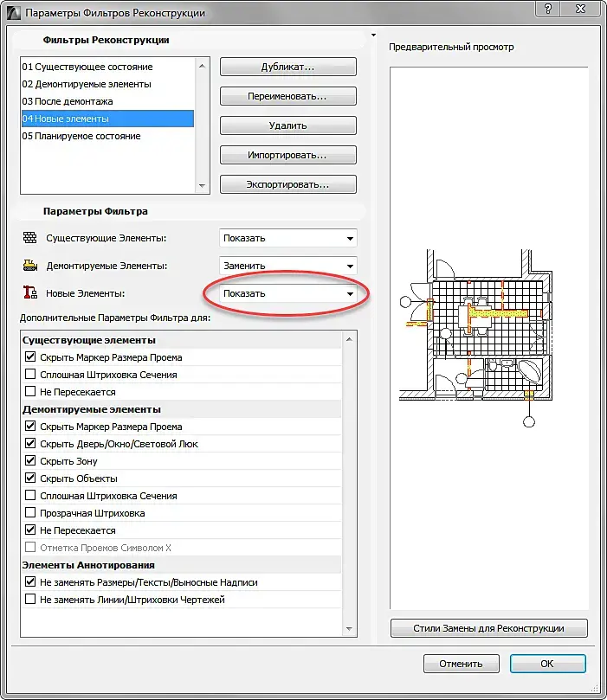This screenshot has width=607, height=700.
Task: Enable Не Пересекается under Существующие элементы
Action: [30, 391]
